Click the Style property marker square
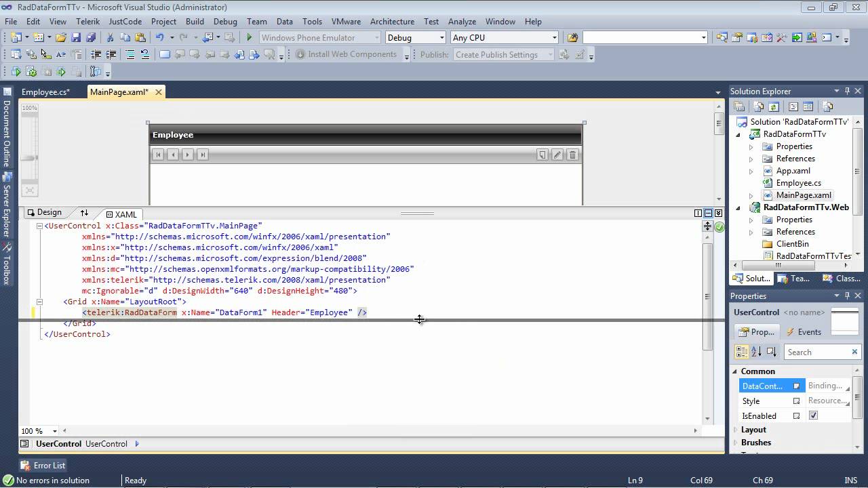The image size is (868, 488). click(x=796, y=401)
